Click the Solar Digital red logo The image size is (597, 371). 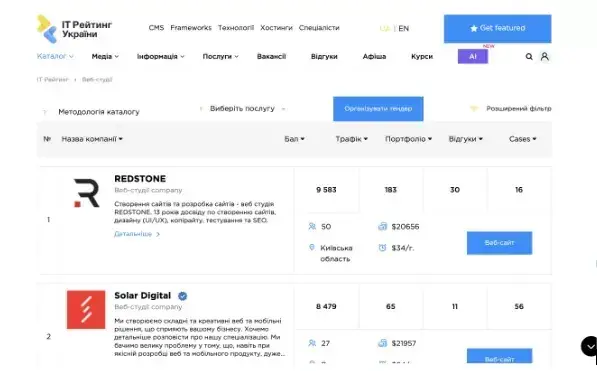tap(86, 310)
